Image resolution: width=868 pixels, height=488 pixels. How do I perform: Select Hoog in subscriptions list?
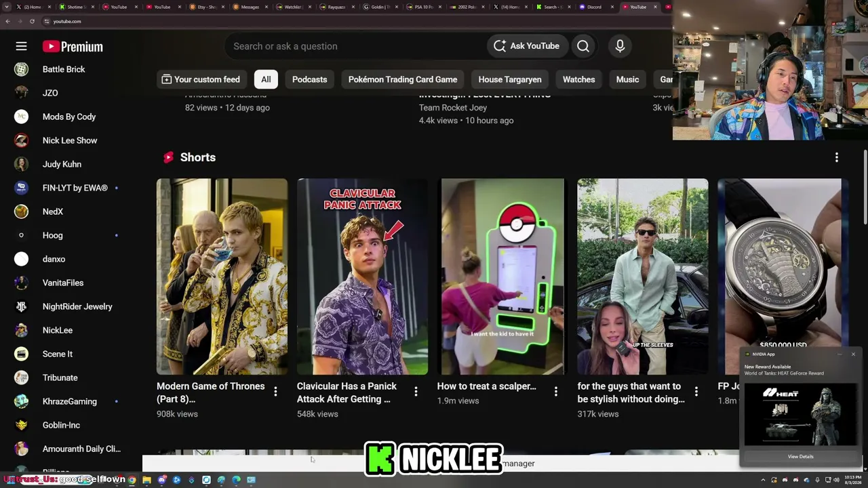click(53, 235)
